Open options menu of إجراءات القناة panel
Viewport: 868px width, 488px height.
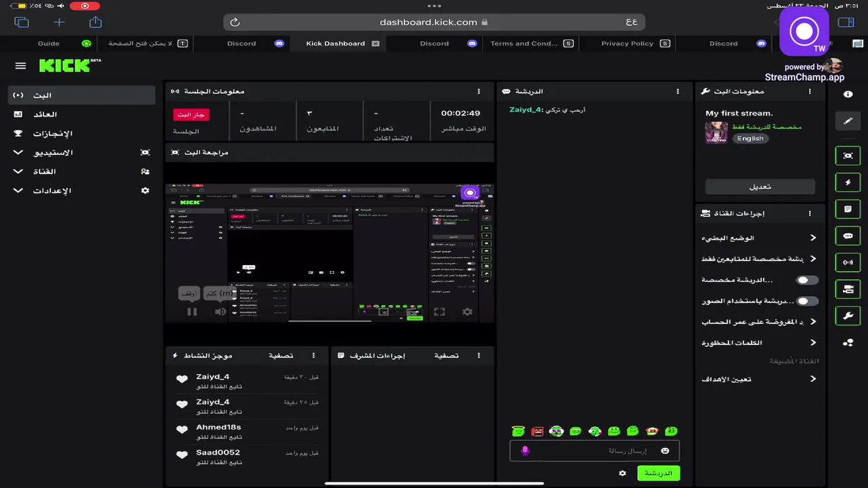point(810,213)
